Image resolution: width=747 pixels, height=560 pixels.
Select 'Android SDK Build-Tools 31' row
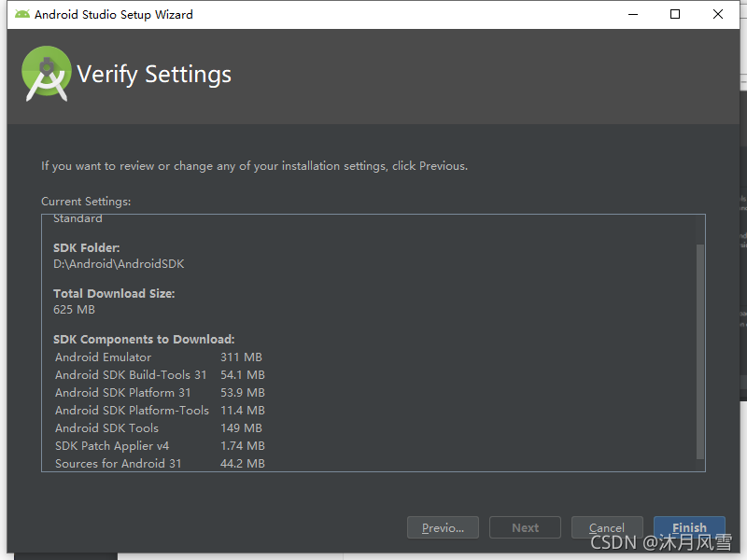[160, 375]
